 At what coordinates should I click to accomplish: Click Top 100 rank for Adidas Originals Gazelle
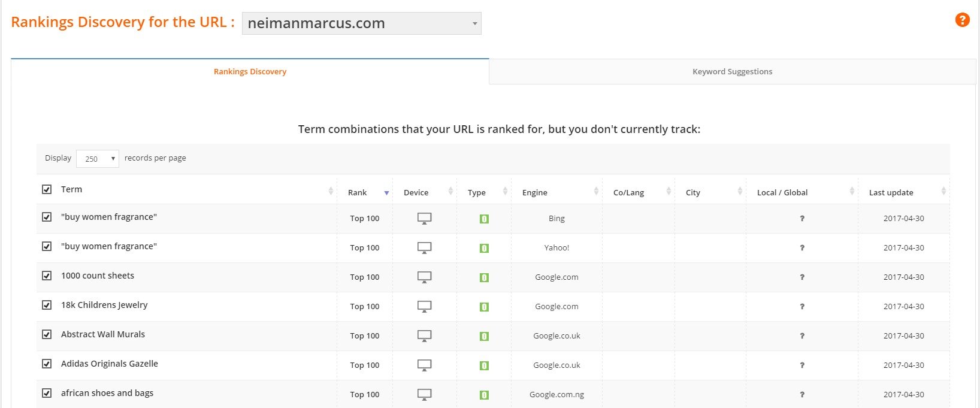coord(365,365)
